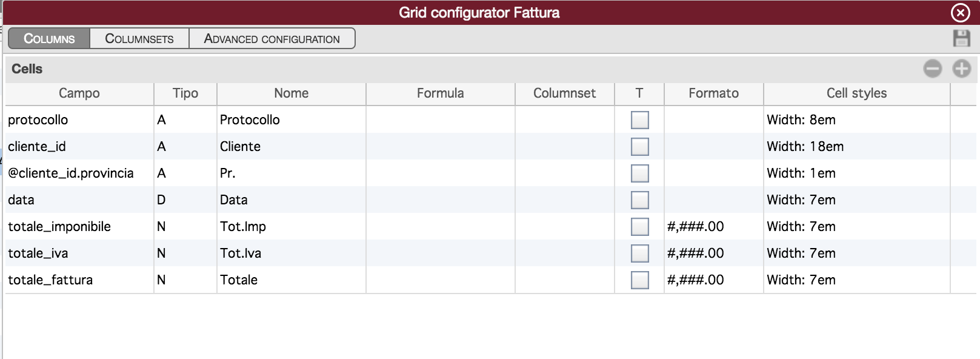980x359 pixels.
Task: Remove selected cell with minus icon
Action: pyautogui.click(x=933, y=69)
